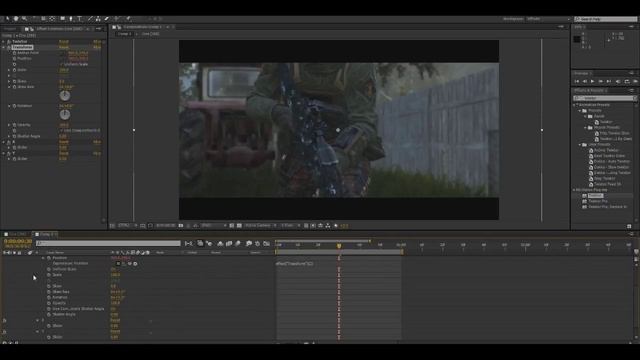The width and height of the screenshot is (640, 360).
Task: Switch to the Project panel tab
Action: pyautogui.click(x=10, y=29)
